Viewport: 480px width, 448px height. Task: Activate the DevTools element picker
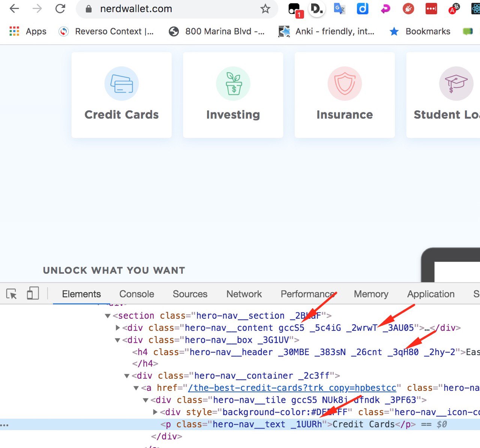tap(12, 294)
